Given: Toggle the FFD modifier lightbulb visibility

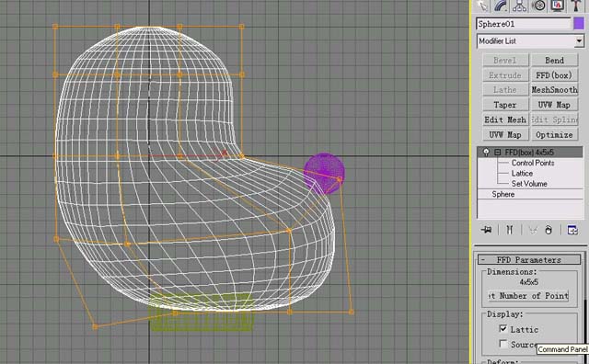Looking at the screenshot, I should tap(486, 152).
